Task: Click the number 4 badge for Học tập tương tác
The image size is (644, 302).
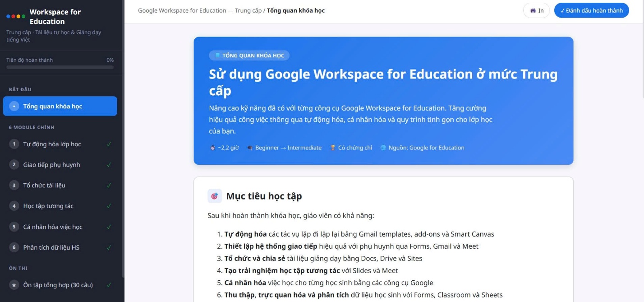Action: [x=14, y=206]
